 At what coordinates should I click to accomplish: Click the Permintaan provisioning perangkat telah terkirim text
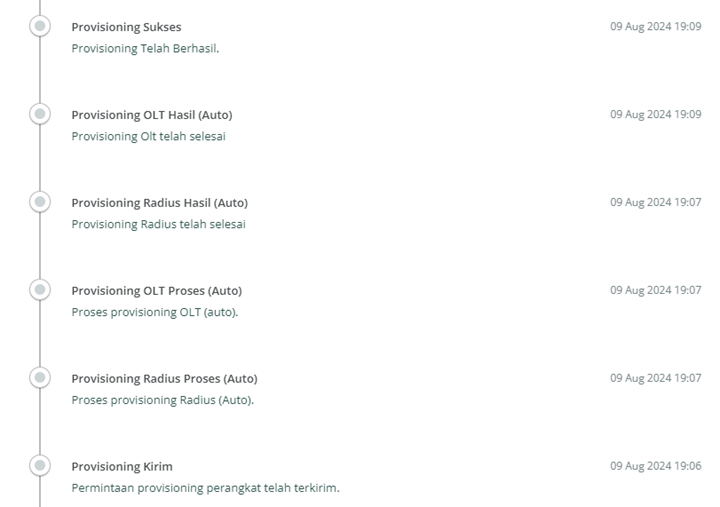point(205,488)
